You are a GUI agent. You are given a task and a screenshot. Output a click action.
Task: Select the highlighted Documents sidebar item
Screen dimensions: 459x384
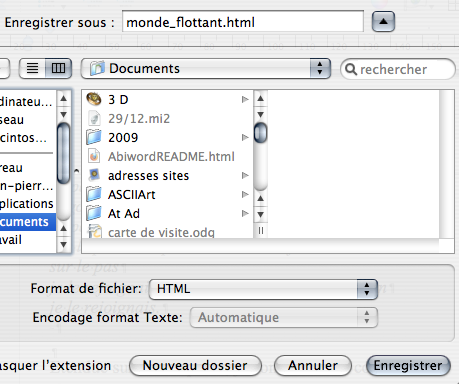click(28, 222)
